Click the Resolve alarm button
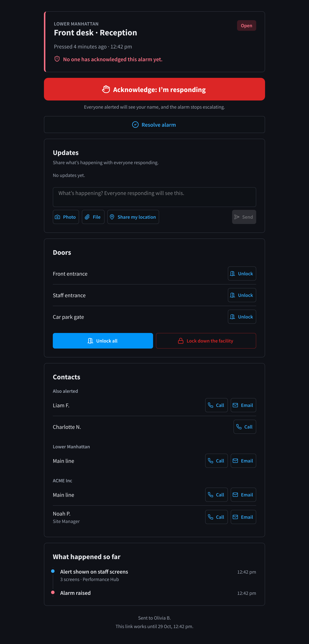The height and width of the screenshot is (644, 309). (x=154, y=125)
